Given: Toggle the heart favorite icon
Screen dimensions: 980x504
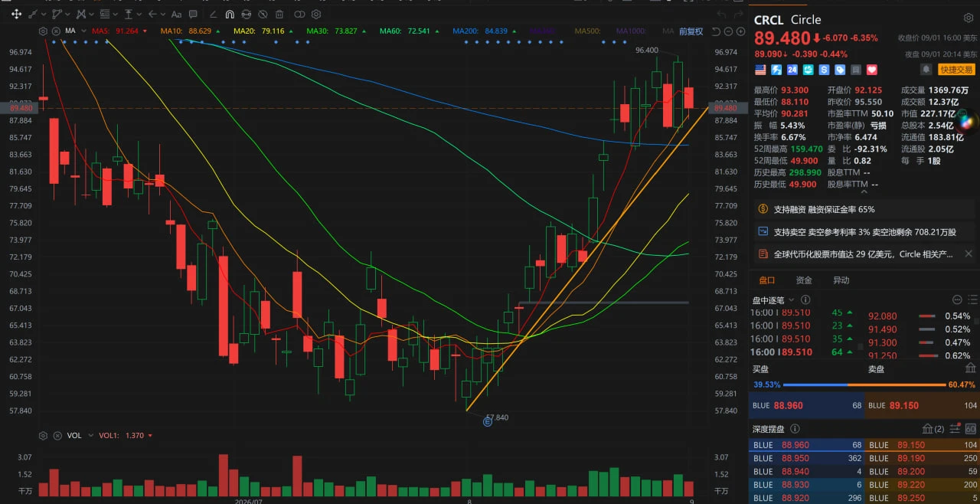Looking at the screenshot, I should pos(871,70).
